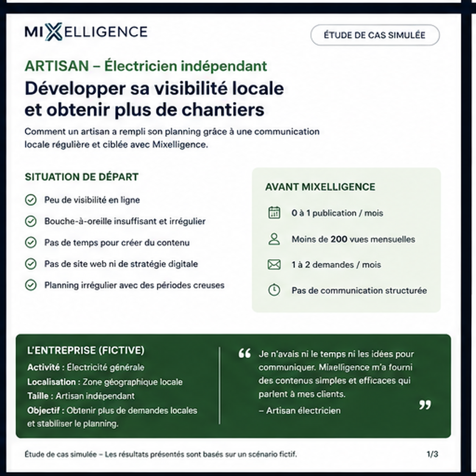Click the '1 à 2 demandes / mois' text
The image size is (476, 476).
pos(337,264)
